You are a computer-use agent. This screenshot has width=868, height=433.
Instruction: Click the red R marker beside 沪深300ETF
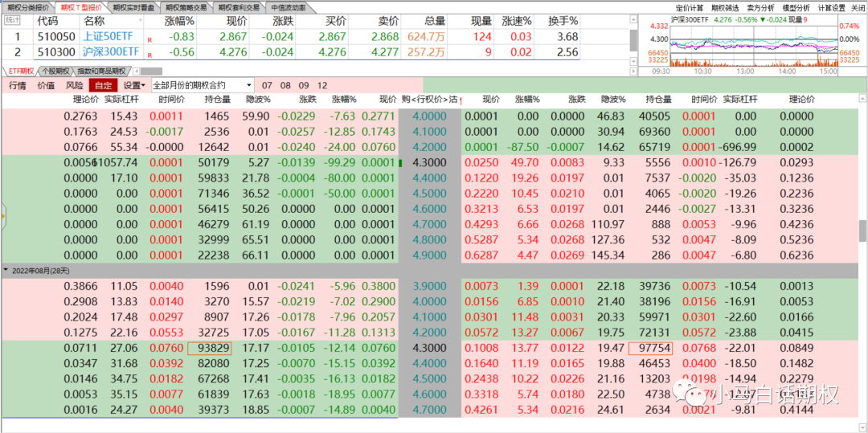coord(149,54)
